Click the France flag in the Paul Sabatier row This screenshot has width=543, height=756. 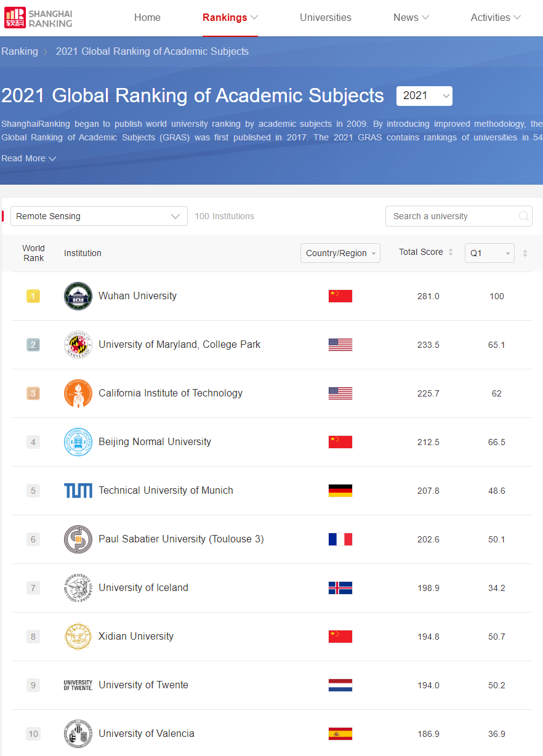340,539
